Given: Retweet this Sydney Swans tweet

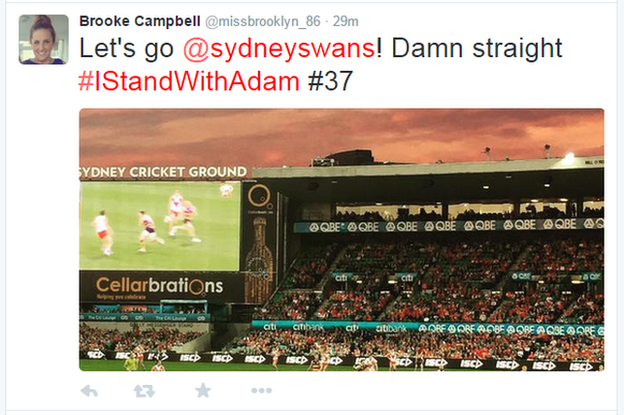Looking at the screenshot, I should pos(144,391).
